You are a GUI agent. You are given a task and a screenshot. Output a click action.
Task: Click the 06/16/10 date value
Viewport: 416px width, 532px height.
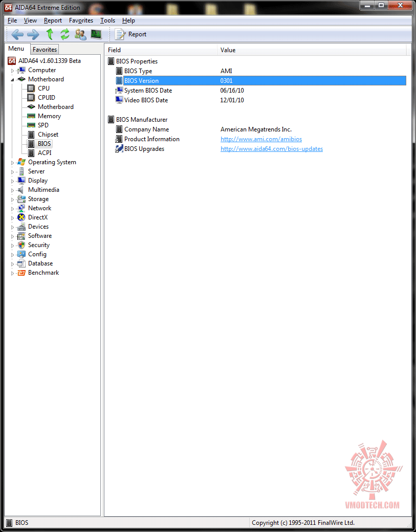pyautogui.click(x=232, y=91)
